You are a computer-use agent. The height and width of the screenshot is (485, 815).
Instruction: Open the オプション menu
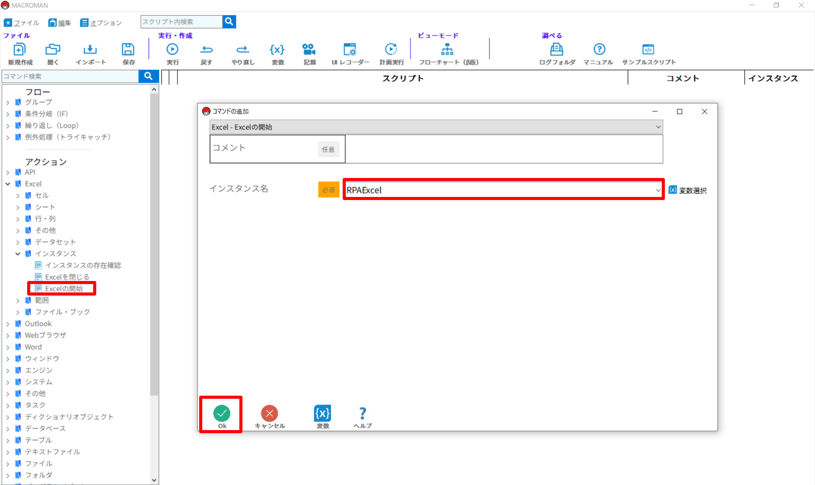point(101,22)
